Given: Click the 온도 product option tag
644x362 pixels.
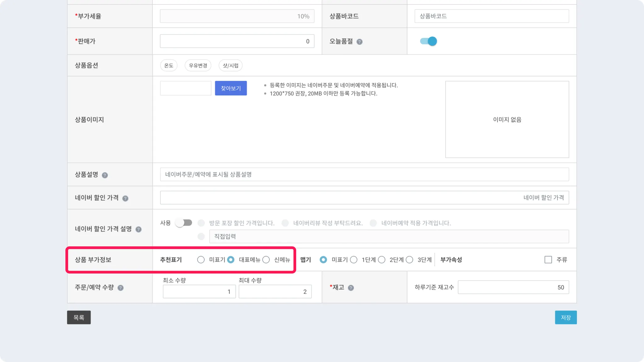Looking at the screenshot, I should (x=169, y=65).
